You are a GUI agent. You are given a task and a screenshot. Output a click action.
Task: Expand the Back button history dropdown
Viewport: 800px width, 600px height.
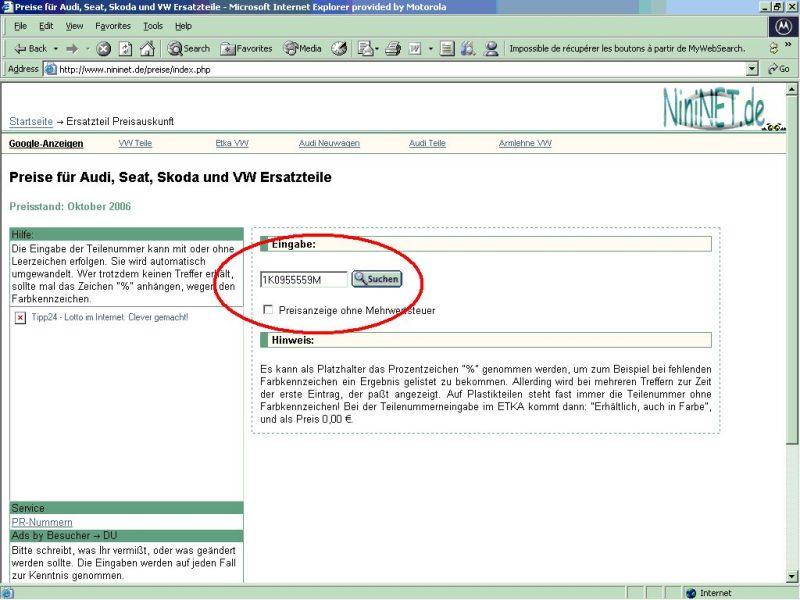(56, 49)
